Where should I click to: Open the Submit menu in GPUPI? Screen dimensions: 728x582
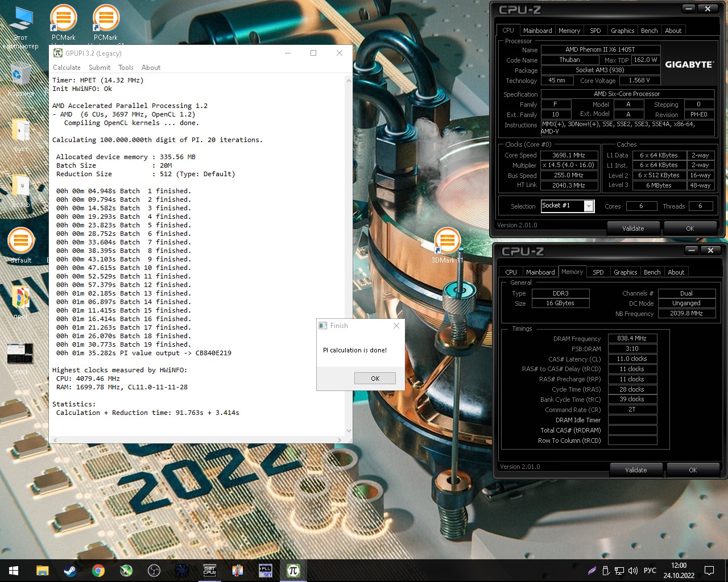(x=100, y=67)
